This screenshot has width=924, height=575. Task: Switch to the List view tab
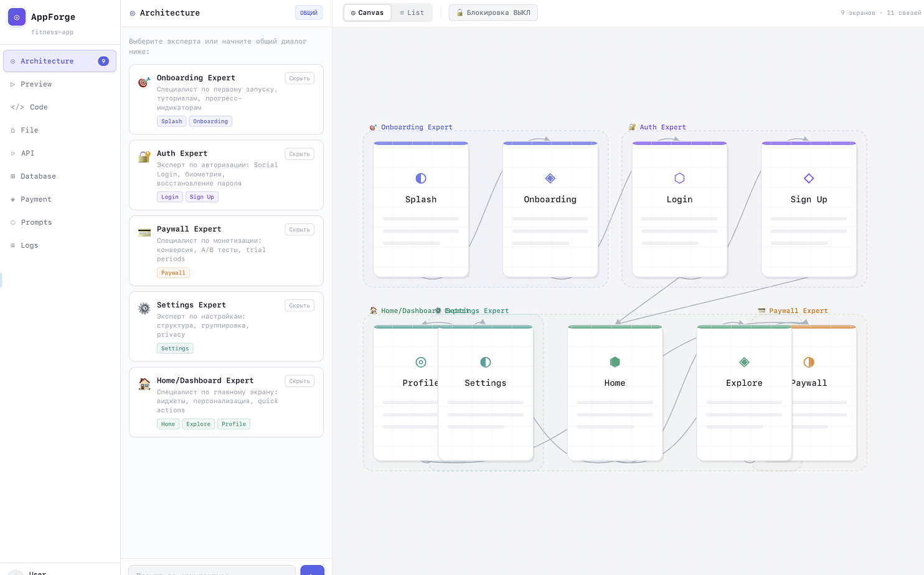412,12
